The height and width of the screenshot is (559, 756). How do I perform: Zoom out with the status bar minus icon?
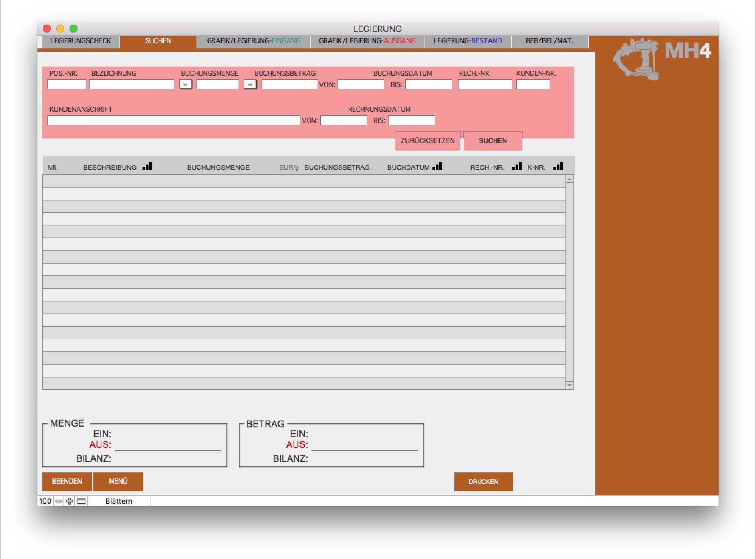pyautogui.click(x=59, y=501)
